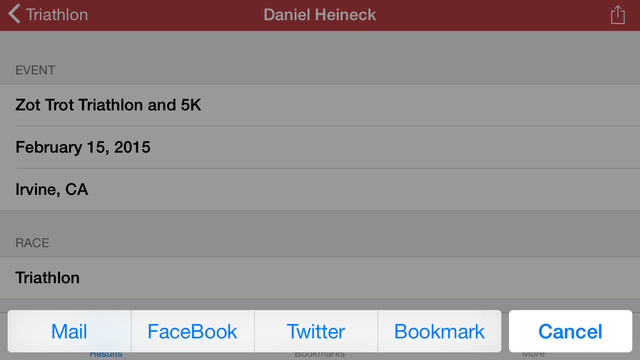Tap the EVENT section header
640x360 pixels.
tap(35, 70)
